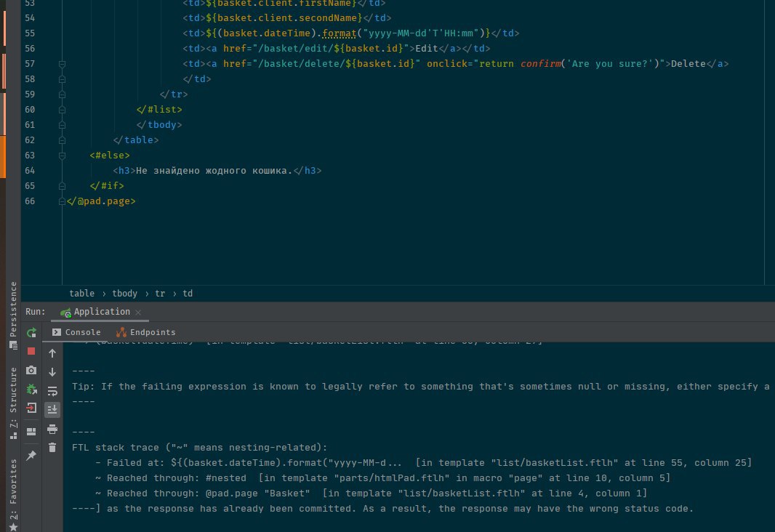The image size is (775, 532).
Task: Collapse the fold marker at closing #list line 60
Action: pyautogui.click(x=62, y=110)
